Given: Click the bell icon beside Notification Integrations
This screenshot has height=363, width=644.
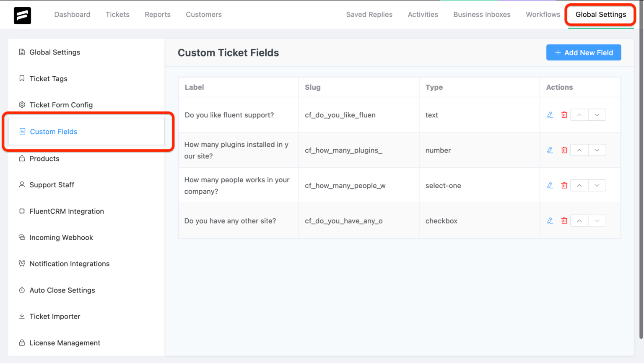Looking at the screenshot, I should (22, 263).
